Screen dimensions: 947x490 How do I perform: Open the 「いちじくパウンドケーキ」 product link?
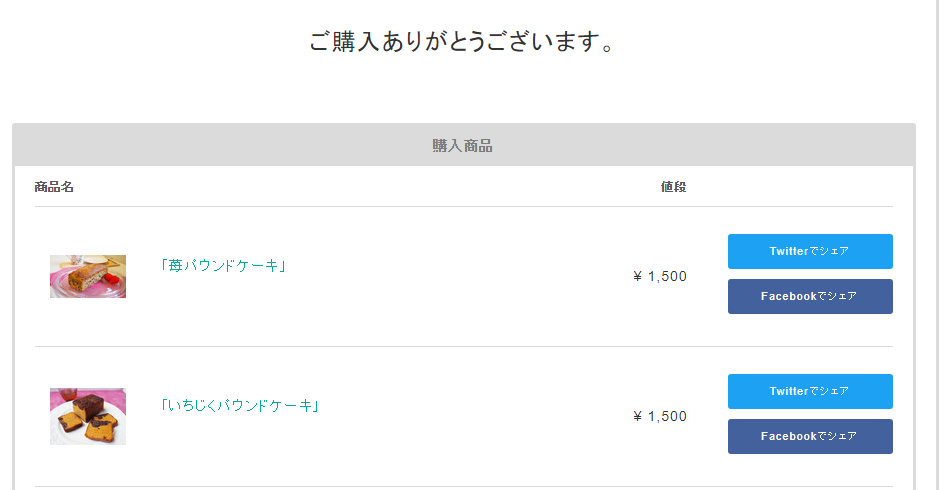[239, 405]
